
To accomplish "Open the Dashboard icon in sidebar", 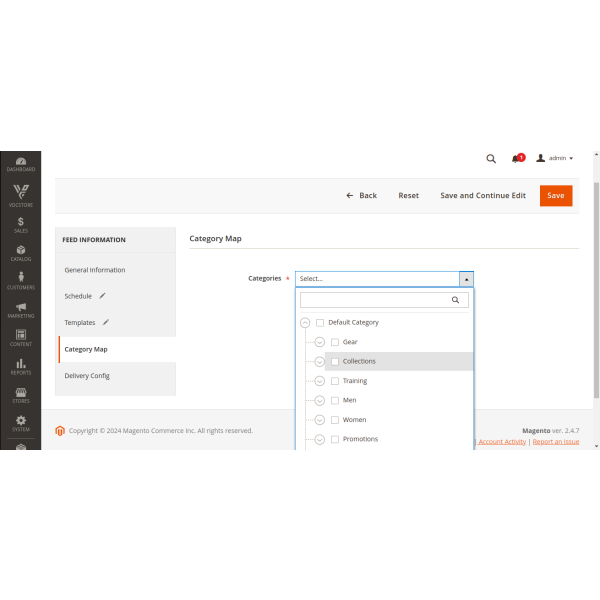I will [x=20, y=163].
